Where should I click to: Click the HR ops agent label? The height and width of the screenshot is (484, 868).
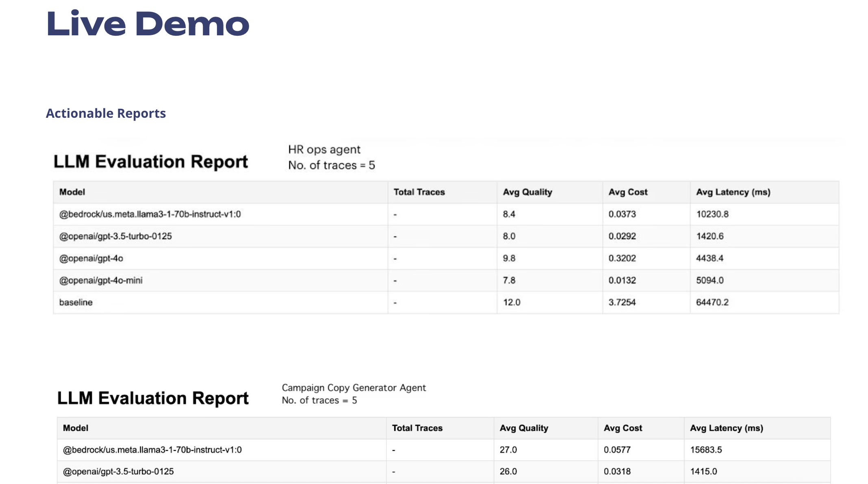tap(324, 149)
